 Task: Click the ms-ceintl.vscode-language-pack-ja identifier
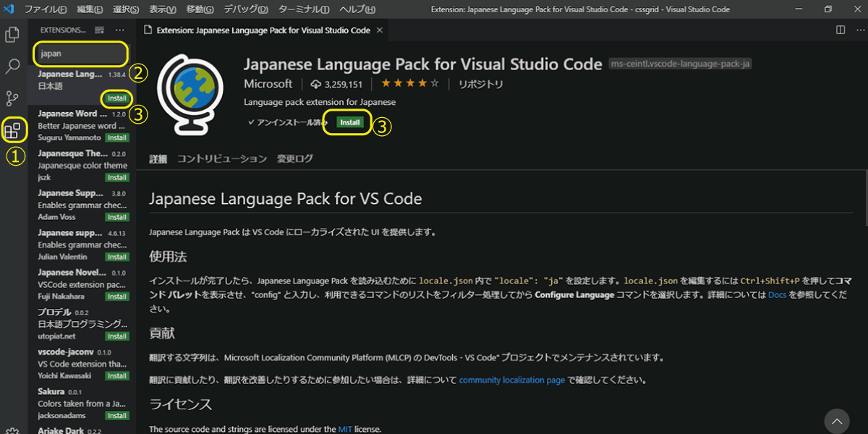681,64
